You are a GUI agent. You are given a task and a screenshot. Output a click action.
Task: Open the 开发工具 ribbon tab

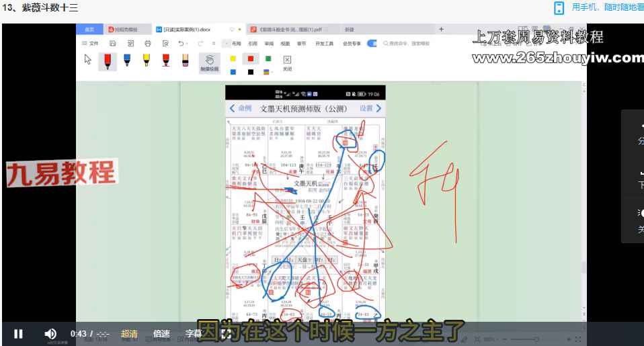click(x=325, y=43)
